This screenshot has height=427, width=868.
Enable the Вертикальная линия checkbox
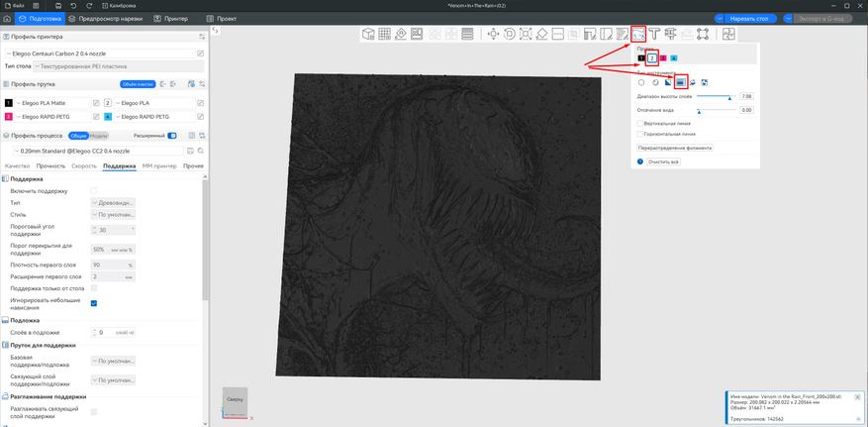coord(640,124)
